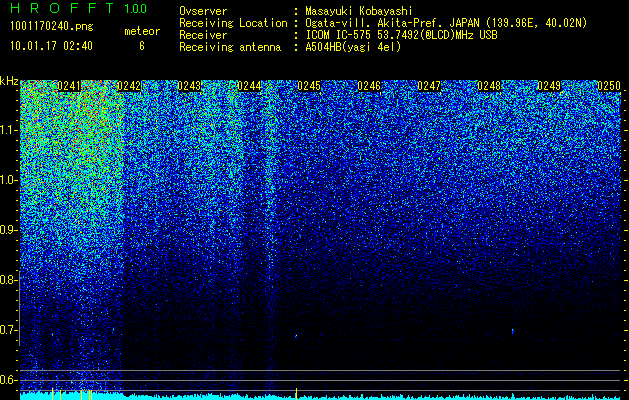Click the 0250 time marker
The height and width of the screenshot is (400, 629).
[x=609, y=86]
